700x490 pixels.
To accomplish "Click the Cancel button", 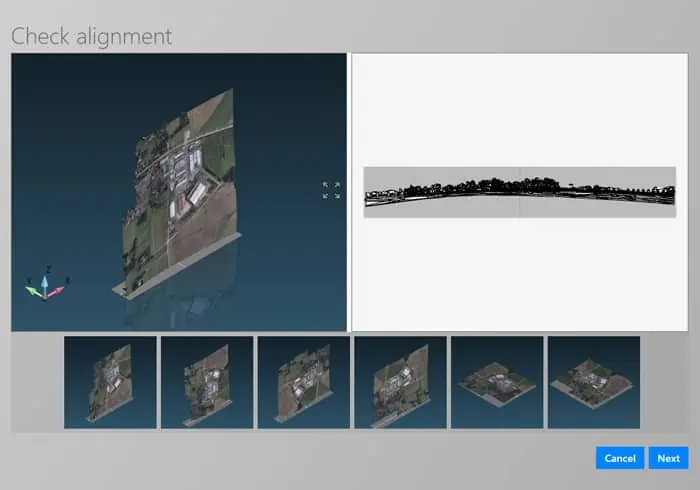I will (620, 458).
